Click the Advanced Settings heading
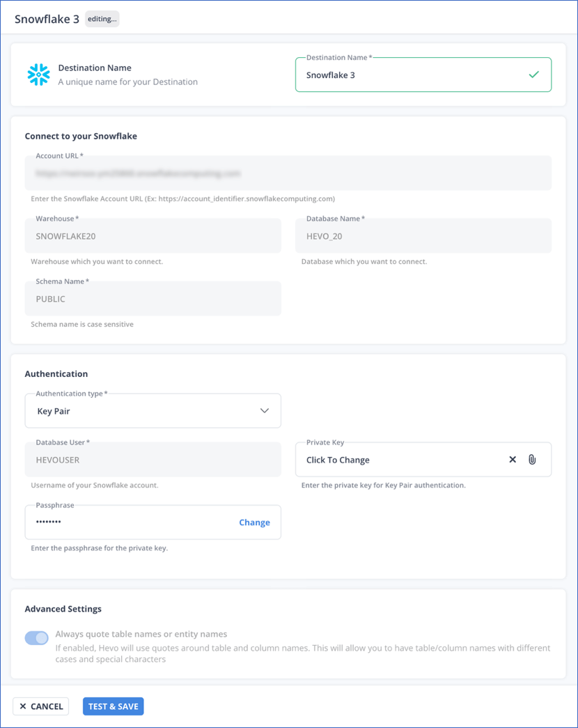The image size is (578, 728). click(x=63, y=609)
